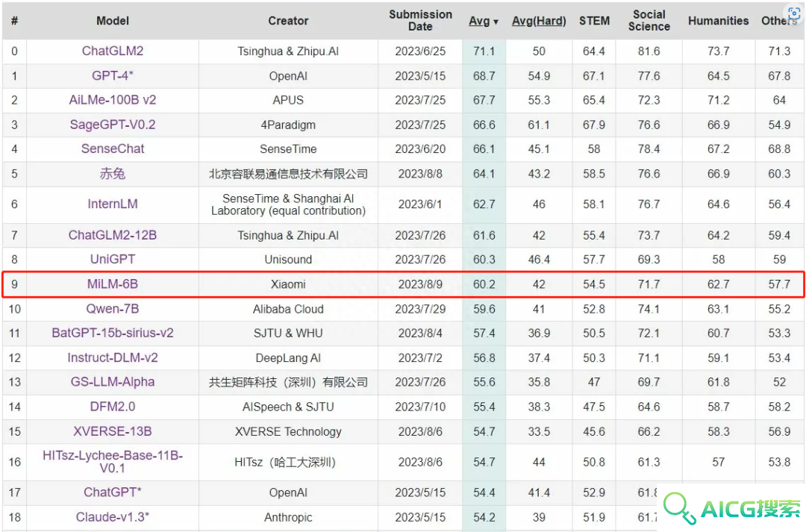Select the 2023/6/1 date for InternLM
Screen dimensions: 806x532
tap(420, 204)
